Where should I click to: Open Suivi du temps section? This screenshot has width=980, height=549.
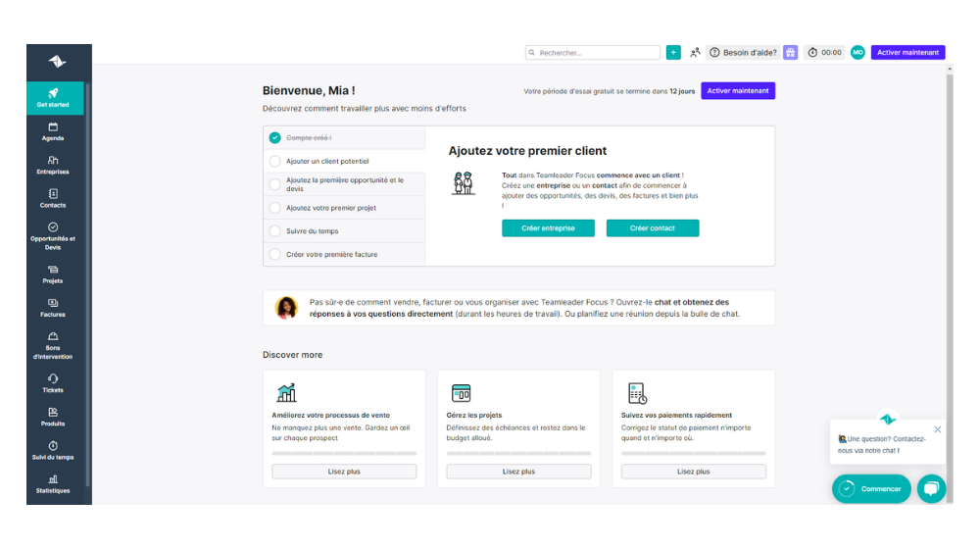[x=53, y=451]
